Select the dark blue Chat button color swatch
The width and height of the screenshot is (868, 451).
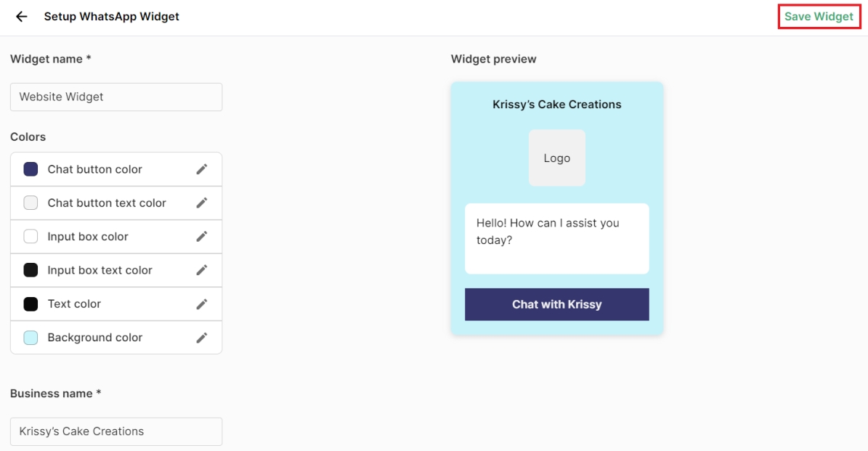[31, 169]
